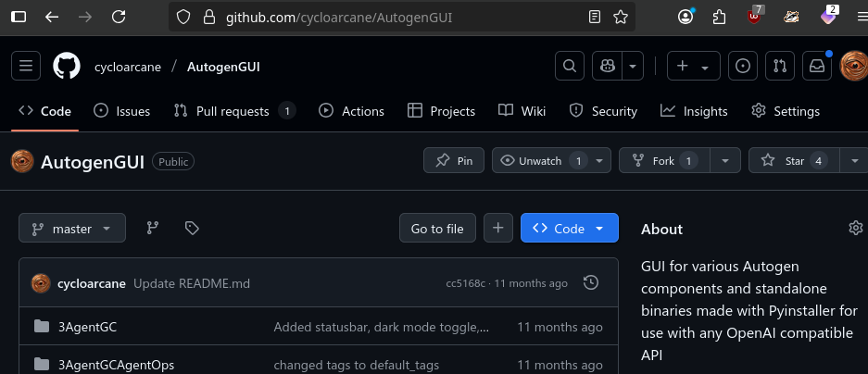Viewport: 868px width, 374px height.
Task: Expand the Star lists dropdown arrow
Action: (855, 160)
